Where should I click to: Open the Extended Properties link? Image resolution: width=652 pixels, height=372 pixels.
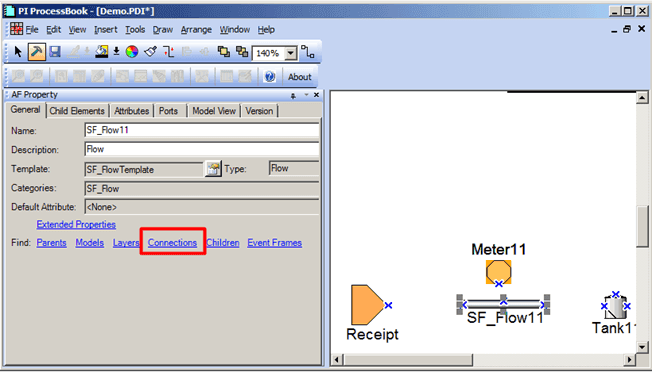pos(76,224)
